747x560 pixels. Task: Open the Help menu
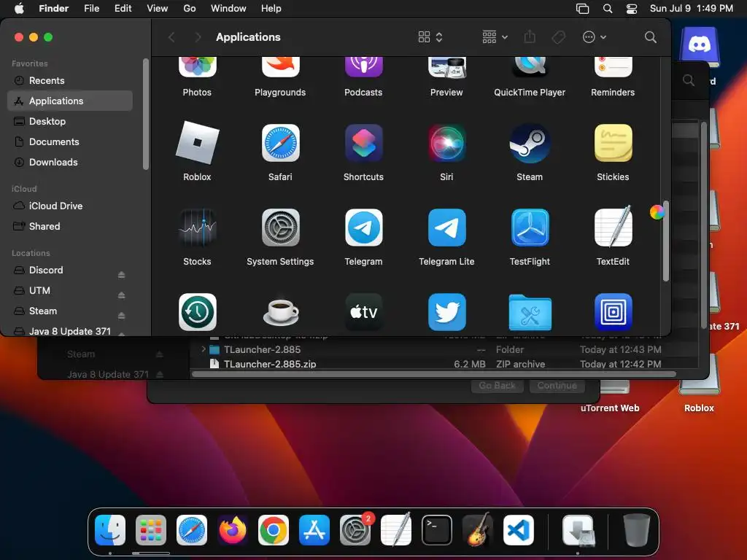point(271,8)
